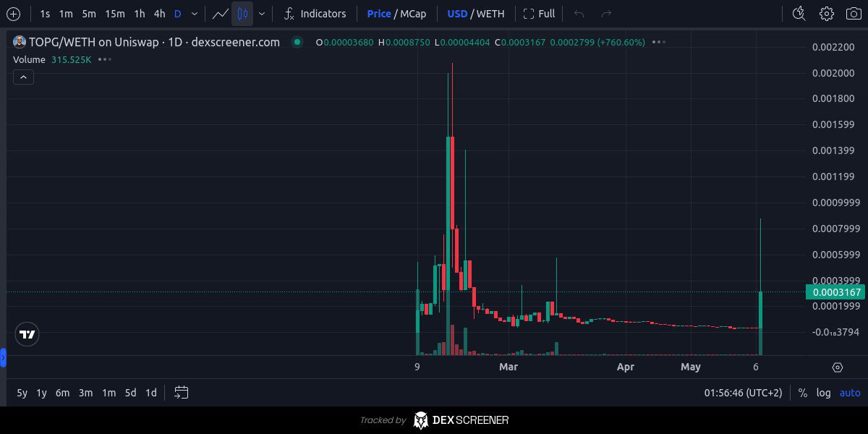This screenshot has width=868, height=434.
Task: Click the Apr time axis label
Action: coord(626,367)
